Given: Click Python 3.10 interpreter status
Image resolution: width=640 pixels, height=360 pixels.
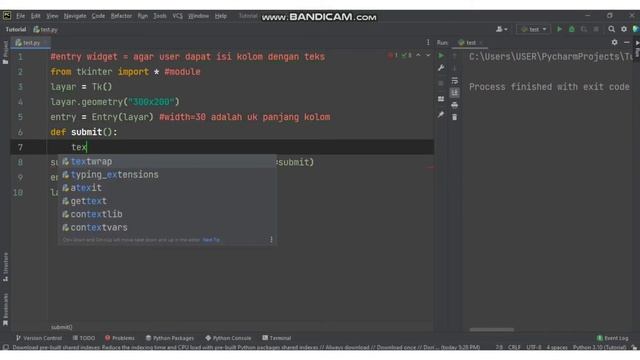Looking at the screenshot, I should (599, 347).
